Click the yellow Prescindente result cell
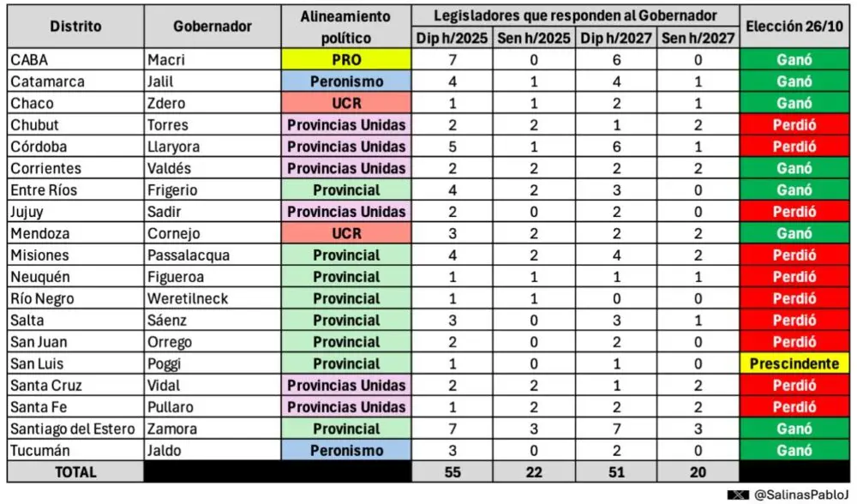 pos(794,363)
